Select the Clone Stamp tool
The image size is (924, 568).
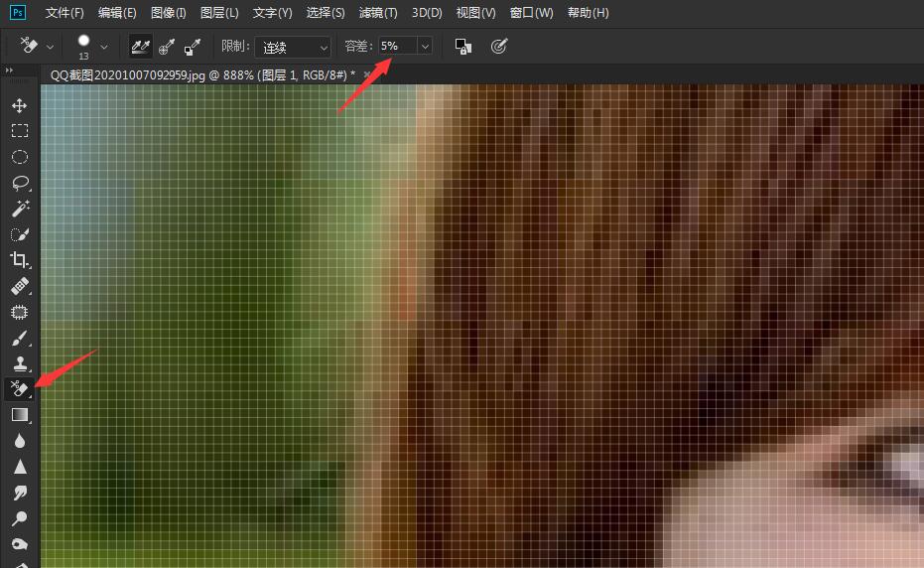click(x=20, y=363)
